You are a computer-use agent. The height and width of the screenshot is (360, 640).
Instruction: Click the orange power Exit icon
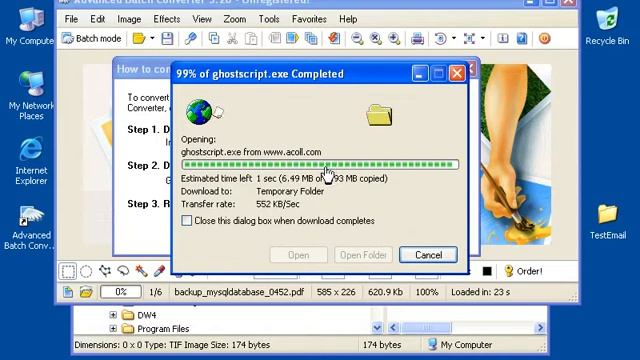click(544, 39)
